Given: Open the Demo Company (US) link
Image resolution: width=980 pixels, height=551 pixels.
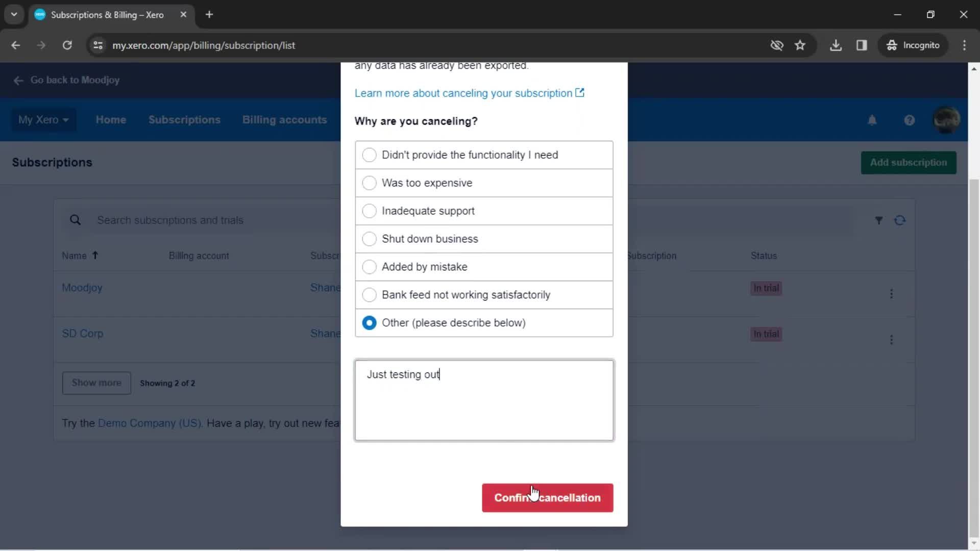Looking at the screenshot, I should 150,423.
